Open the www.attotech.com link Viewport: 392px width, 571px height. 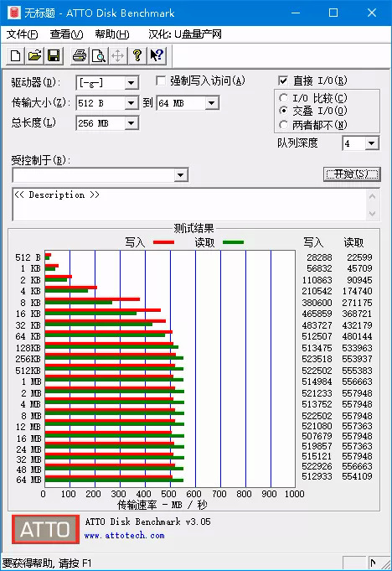(x=124, y=535)
